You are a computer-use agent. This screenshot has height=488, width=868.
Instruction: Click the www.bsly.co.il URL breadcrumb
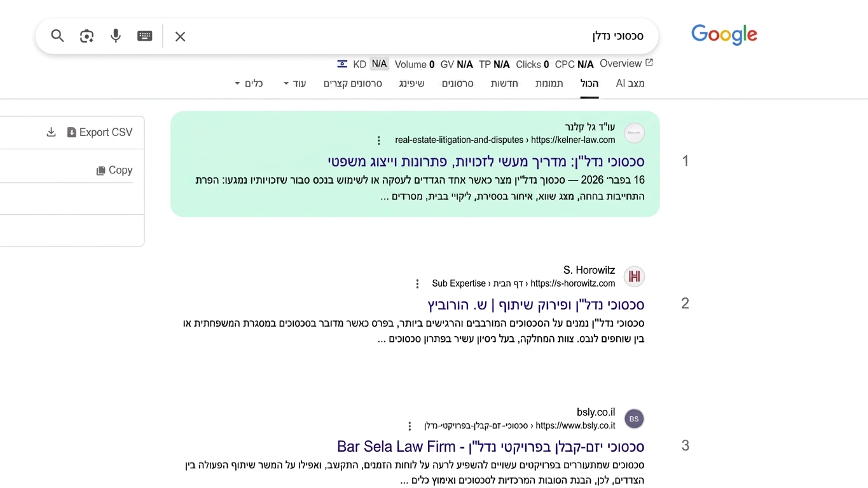[x=520, y=426]
